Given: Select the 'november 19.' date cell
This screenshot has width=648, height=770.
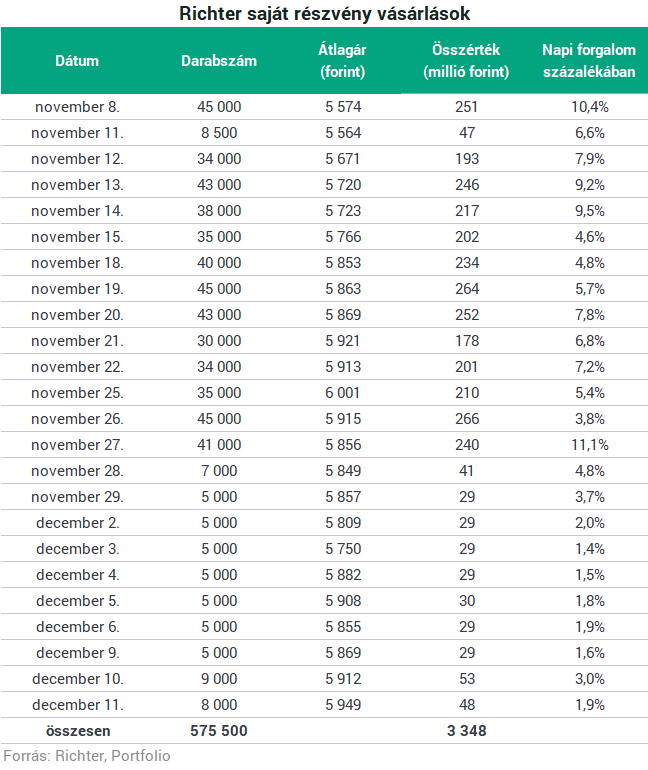Looking at the screenshot, I should click(x=78, y=289).
